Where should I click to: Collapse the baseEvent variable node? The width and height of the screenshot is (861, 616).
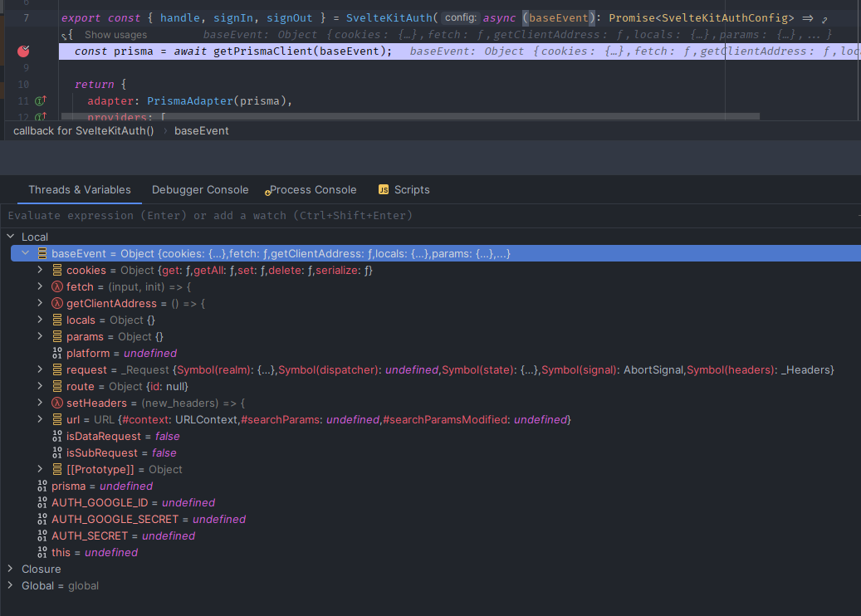coord(25,253)
